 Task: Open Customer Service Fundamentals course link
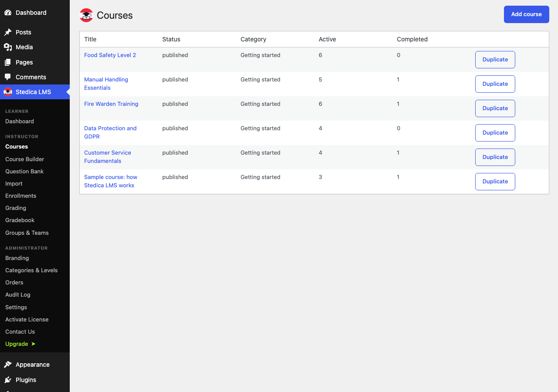pos(108,157)
